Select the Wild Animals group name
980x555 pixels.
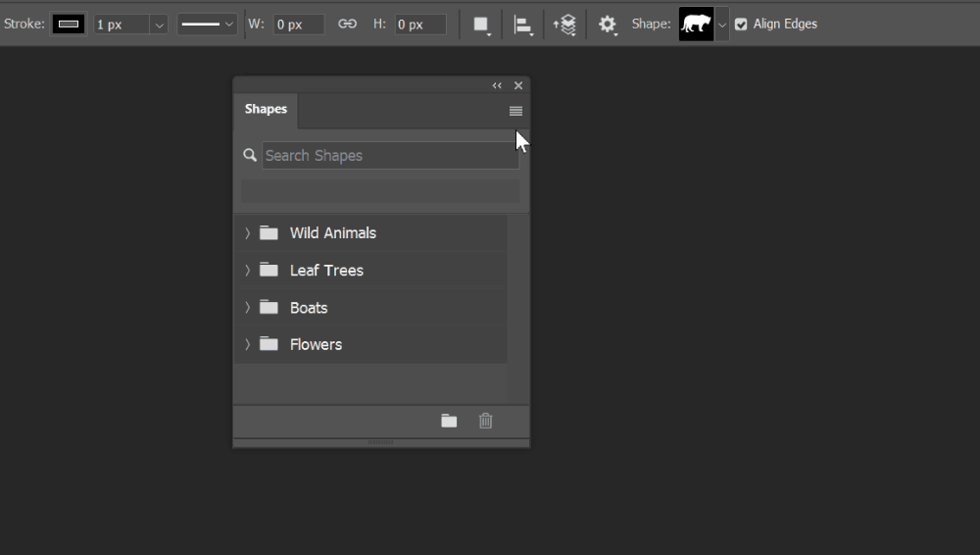point(333,233)
